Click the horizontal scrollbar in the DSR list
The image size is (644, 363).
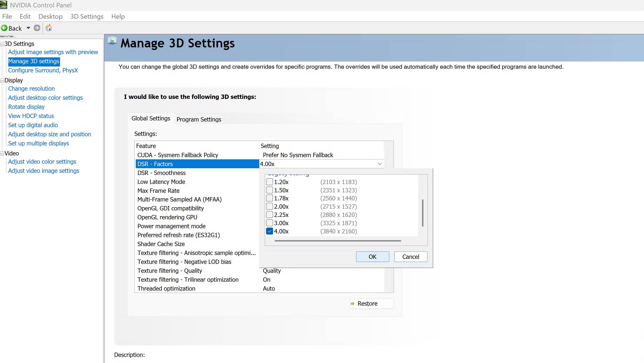pyautogui.click(x=337, y=241)
